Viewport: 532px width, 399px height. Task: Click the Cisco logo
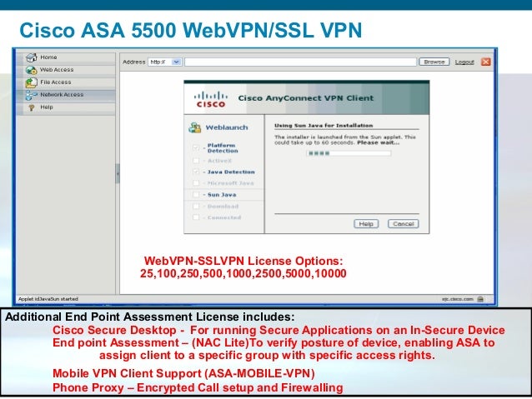(211, 99)
